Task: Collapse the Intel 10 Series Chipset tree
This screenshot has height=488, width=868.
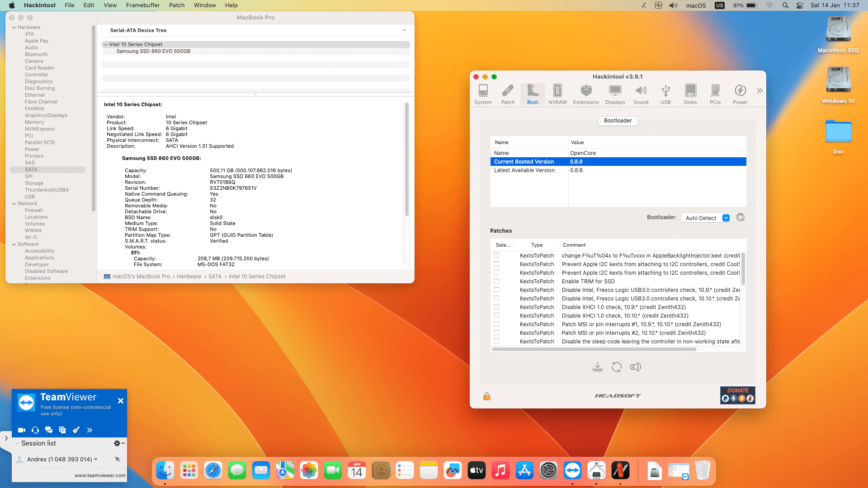Action: coord(105,44)
